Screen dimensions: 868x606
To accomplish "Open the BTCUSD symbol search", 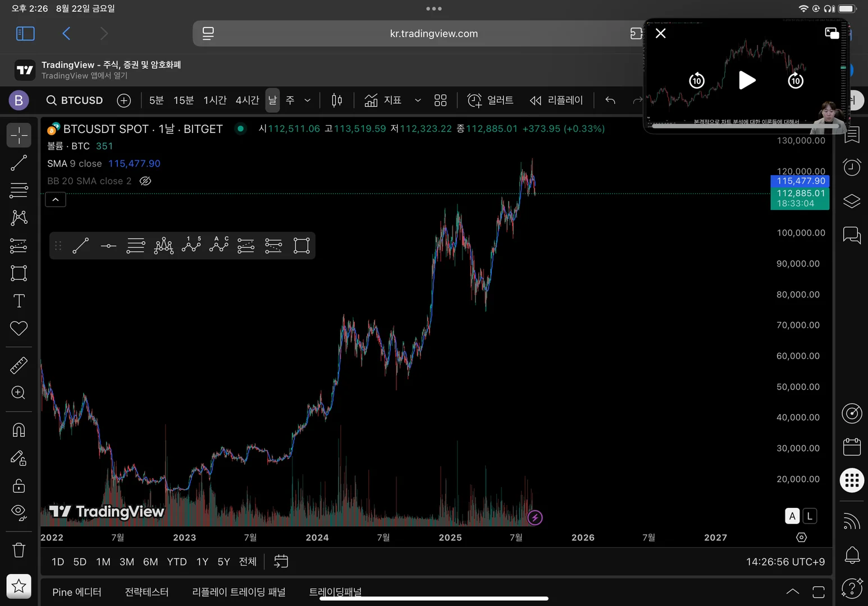I will [75, 100].
